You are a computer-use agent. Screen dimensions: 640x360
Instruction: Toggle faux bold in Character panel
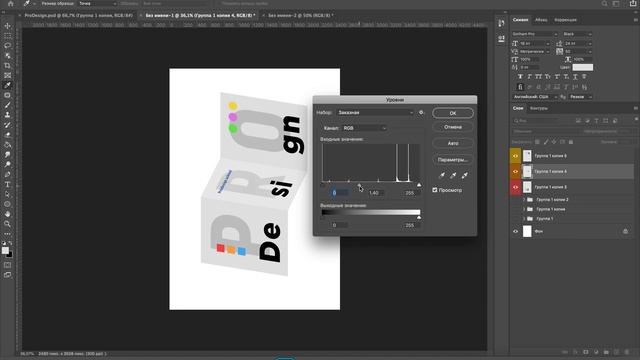click(520, 77)
